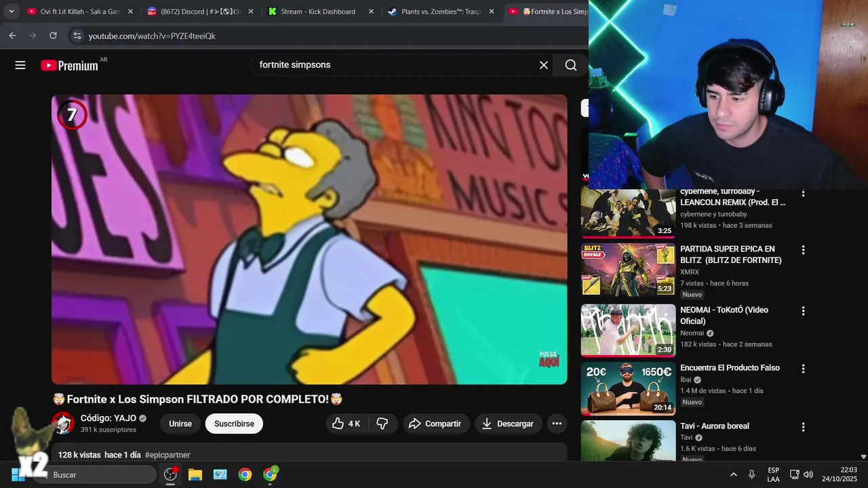This screenshot has width=868, height=488.
Task: Open the tab search dropdown arrow
Action: click(11, 12)
